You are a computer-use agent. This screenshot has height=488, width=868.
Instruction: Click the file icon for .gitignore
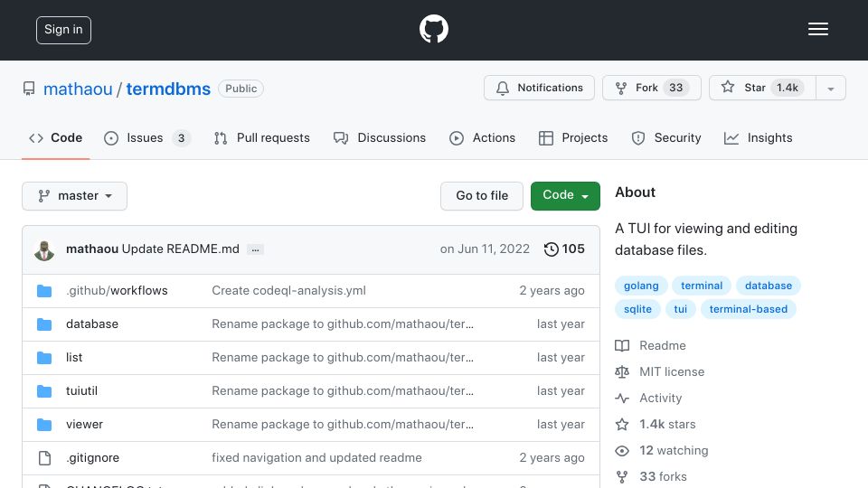(x=44, y=458)
